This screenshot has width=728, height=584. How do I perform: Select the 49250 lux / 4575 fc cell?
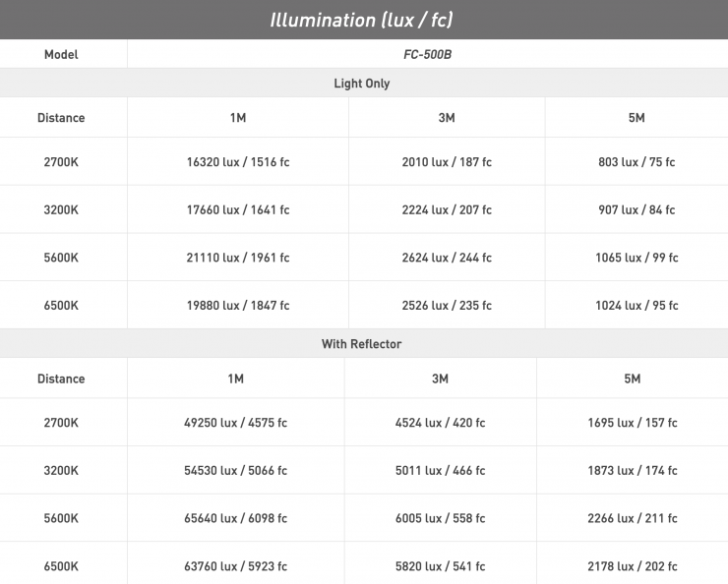point(235,423)
